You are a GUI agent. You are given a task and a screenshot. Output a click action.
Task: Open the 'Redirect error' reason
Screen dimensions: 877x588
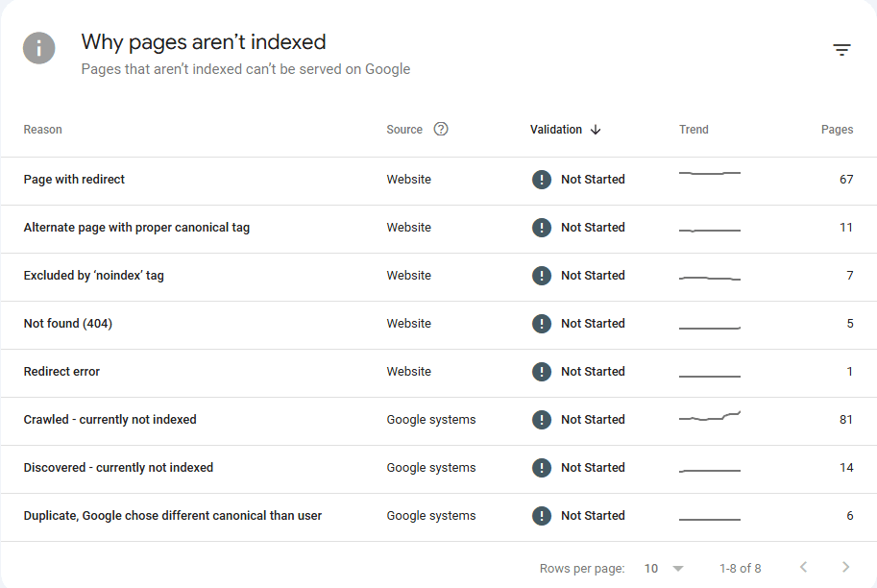pyautogui.click(x=61, y=372)
